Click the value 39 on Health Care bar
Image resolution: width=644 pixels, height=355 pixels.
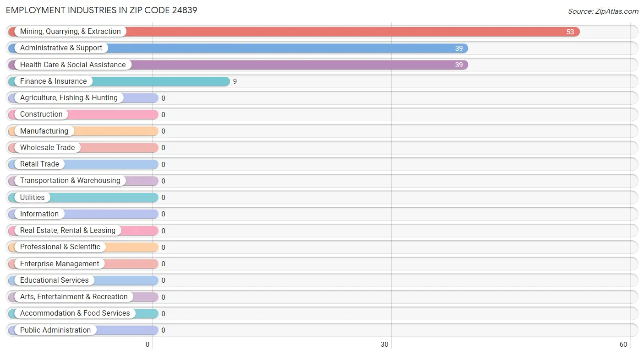[459, 65]
